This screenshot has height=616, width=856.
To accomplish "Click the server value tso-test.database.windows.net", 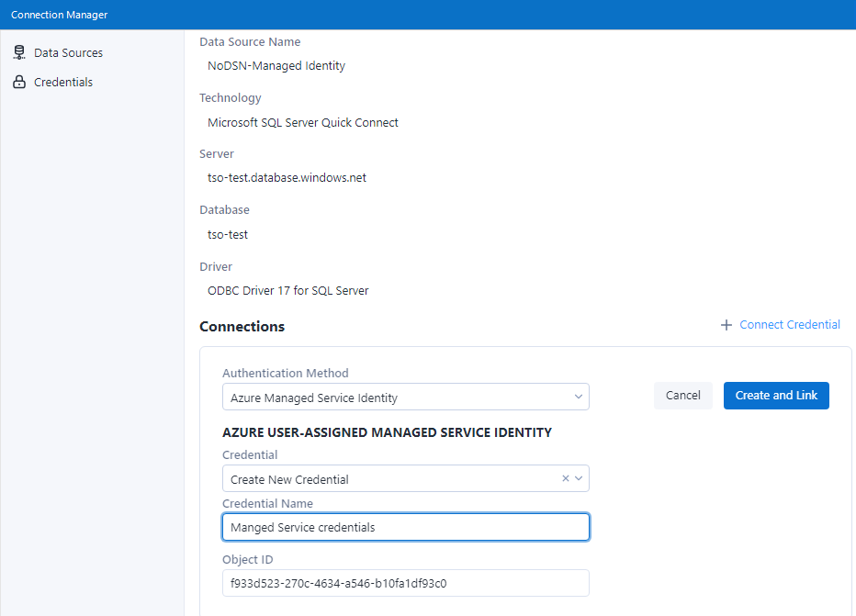I will tap(287, 178).
